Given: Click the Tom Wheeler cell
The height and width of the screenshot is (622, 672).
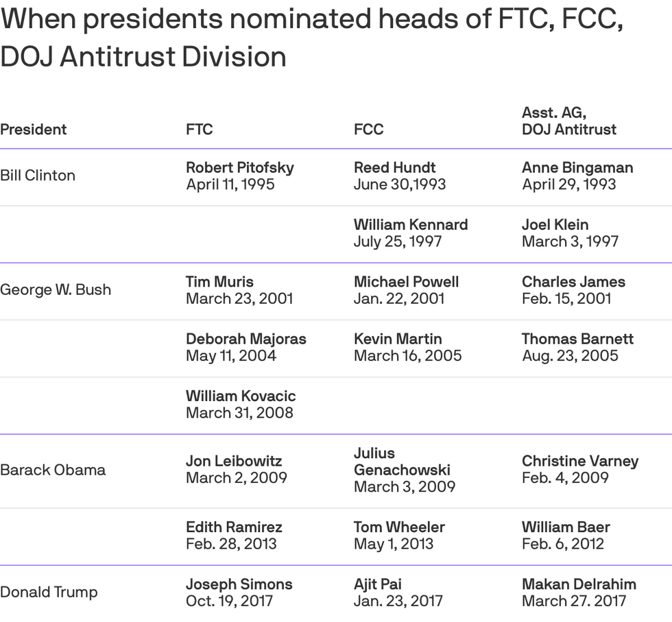Looking at the screenshot, I should coord(399,535).
